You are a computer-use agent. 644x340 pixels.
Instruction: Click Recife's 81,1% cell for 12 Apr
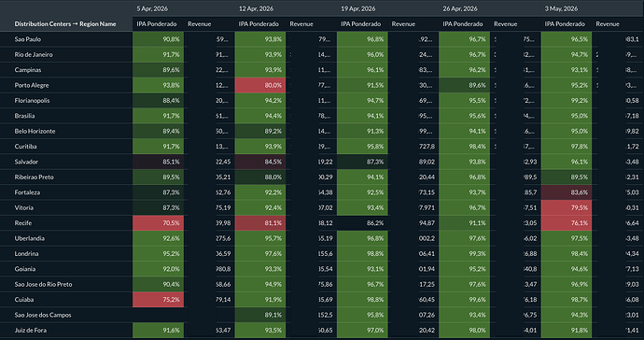click(x=260, y=223)
